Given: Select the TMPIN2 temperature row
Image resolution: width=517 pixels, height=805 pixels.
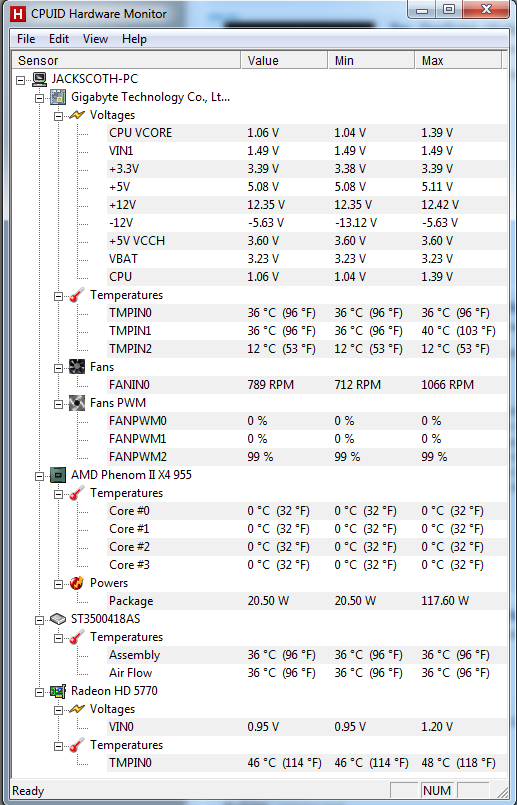Looking at the screenshot, I should pos(307,349).
